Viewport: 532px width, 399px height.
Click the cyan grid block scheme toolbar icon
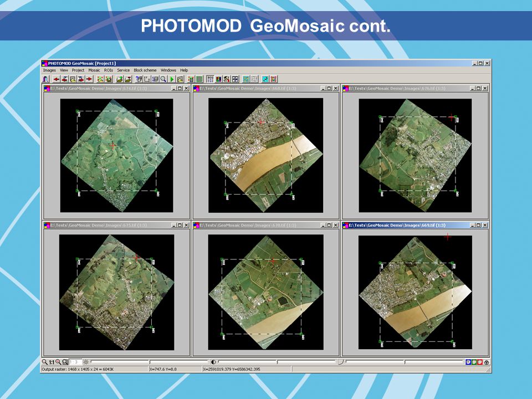(246, 79)
